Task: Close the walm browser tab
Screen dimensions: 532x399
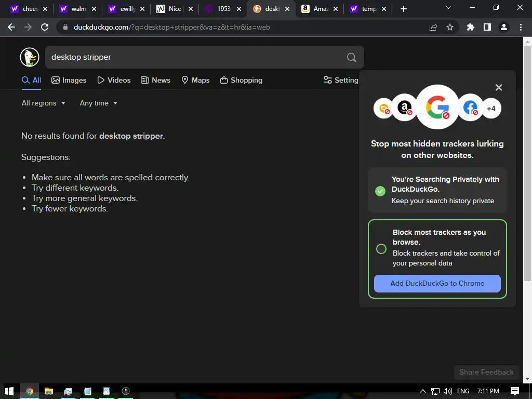Action: (94, 9)
